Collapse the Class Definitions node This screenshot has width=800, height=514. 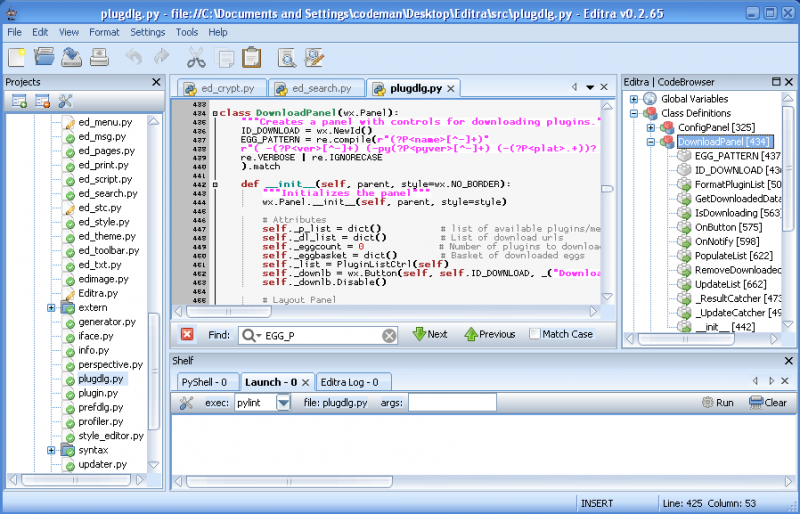(x=634, y=113)
